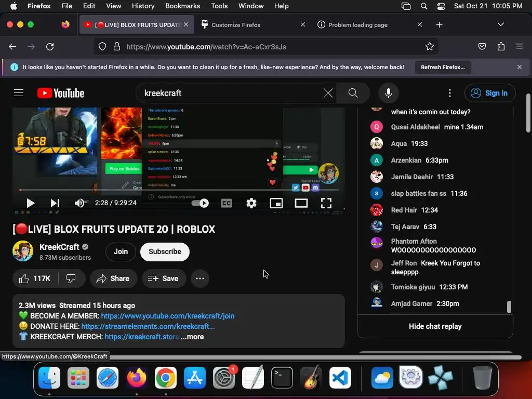Open a new tab

(x=439, y=25)
